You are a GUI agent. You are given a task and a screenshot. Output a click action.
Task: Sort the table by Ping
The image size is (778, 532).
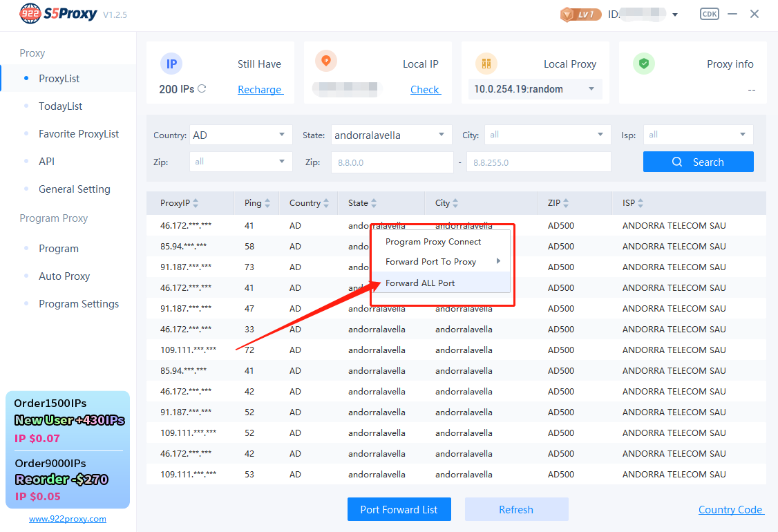[267, 203]
